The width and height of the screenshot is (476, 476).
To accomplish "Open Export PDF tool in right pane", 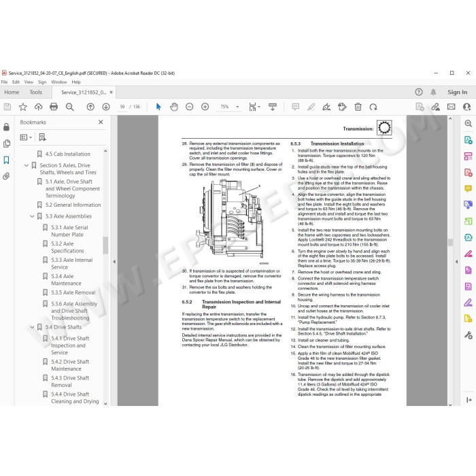I will [x=468, y=140].
